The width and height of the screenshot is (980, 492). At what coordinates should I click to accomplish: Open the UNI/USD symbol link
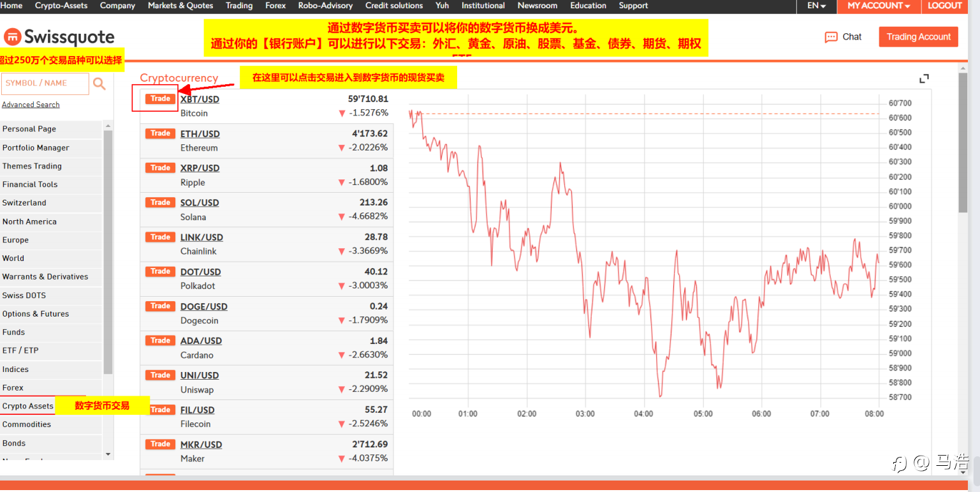click(200, 375)
